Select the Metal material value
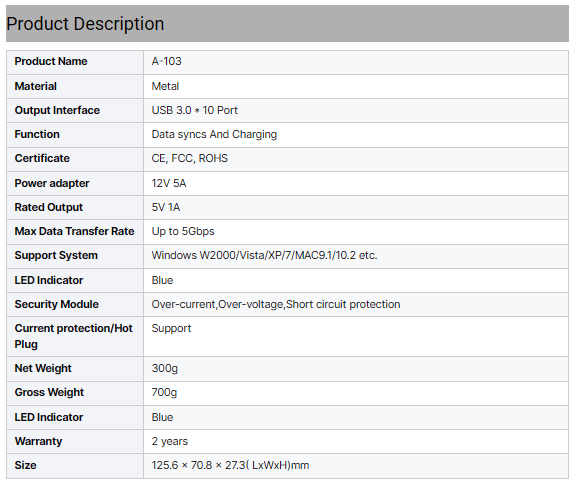This screenshot has height=485, width=582. 165,86
